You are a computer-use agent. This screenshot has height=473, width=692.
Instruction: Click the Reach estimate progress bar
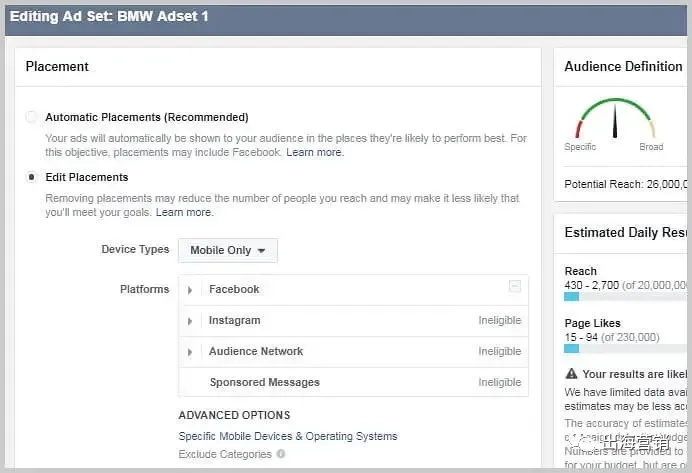pos(625,297)
